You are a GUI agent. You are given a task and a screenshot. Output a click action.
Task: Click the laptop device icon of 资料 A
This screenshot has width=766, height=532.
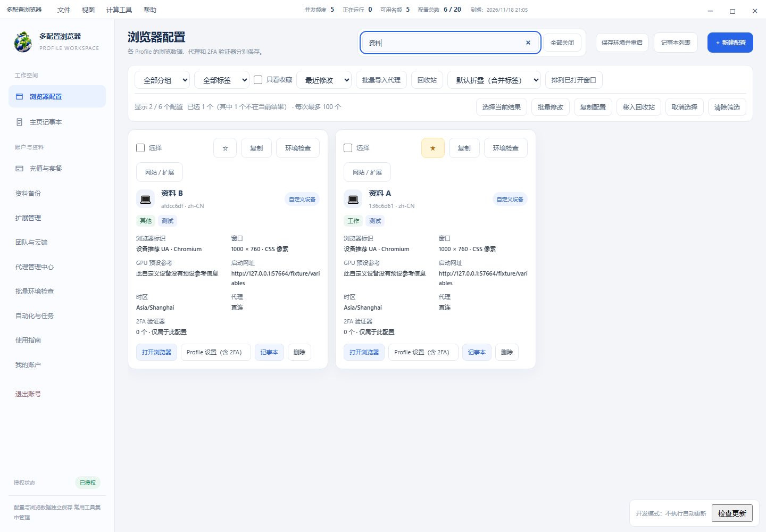[353, 199]
